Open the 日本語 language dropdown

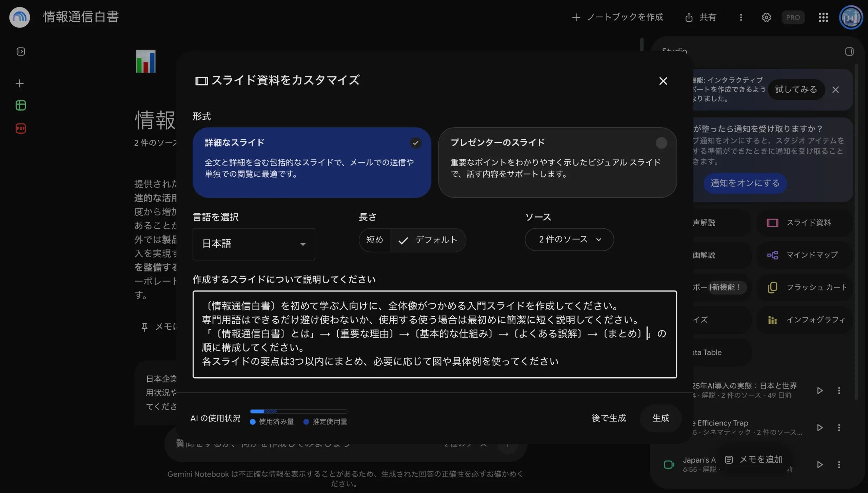254,244
